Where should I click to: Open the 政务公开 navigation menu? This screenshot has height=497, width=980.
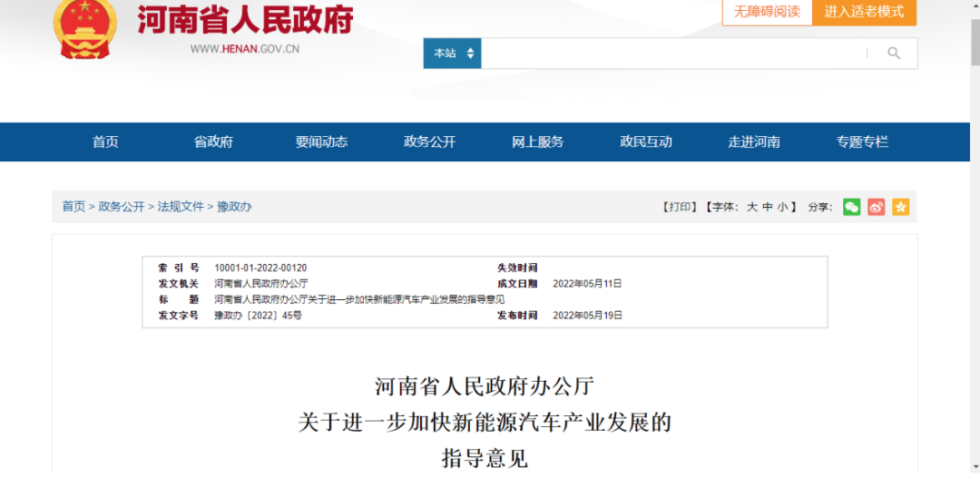point(429,141)
